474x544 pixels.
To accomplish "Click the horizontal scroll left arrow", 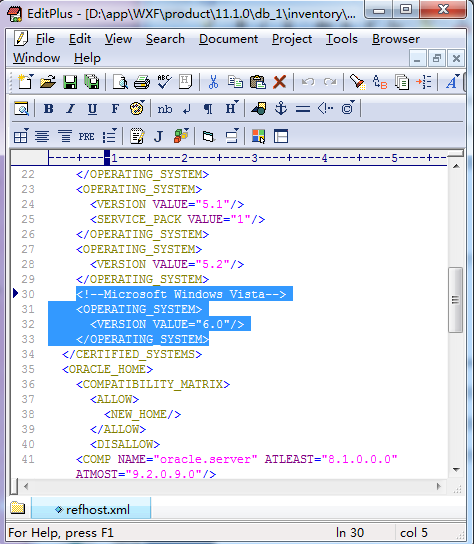I will coord(26,486).
